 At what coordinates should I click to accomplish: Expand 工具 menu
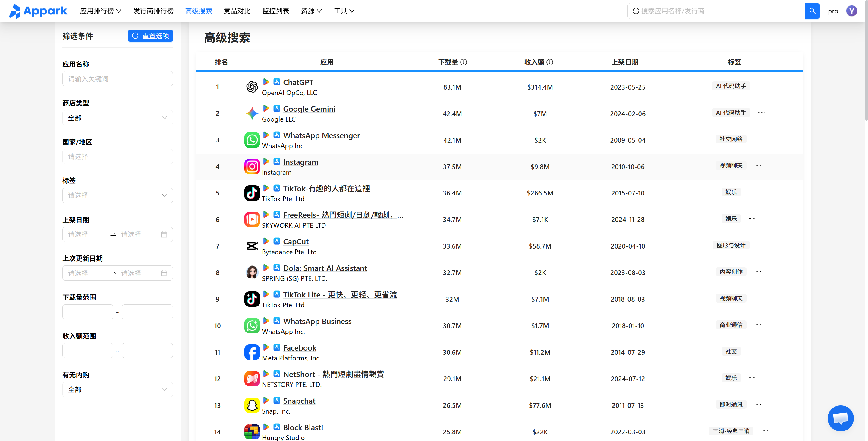coord(344,11)
